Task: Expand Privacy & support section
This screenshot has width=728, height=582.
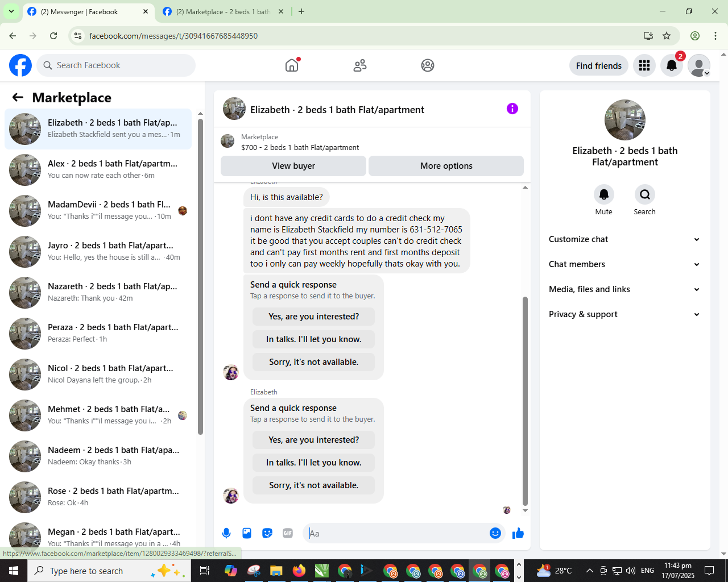Action: coord(624,314)
